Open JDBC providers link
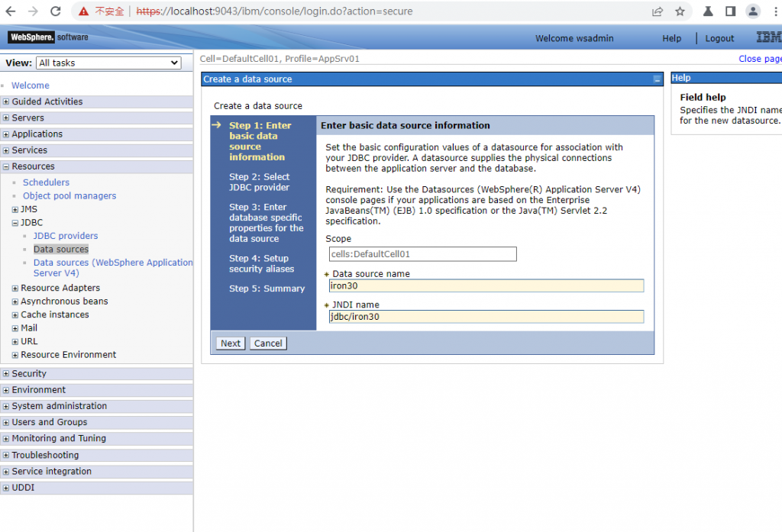The height and width of the screenshot is (532, 782). tap(66, 236)
